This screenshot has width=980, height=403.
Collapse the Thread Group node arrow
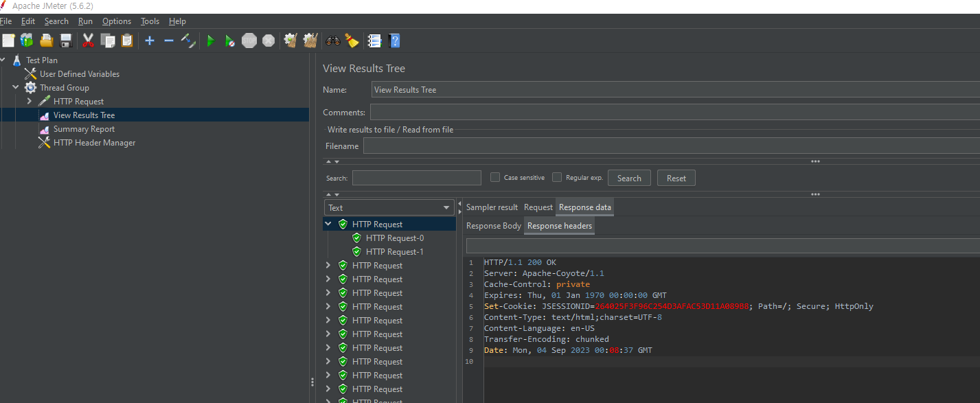coord(15,88)
